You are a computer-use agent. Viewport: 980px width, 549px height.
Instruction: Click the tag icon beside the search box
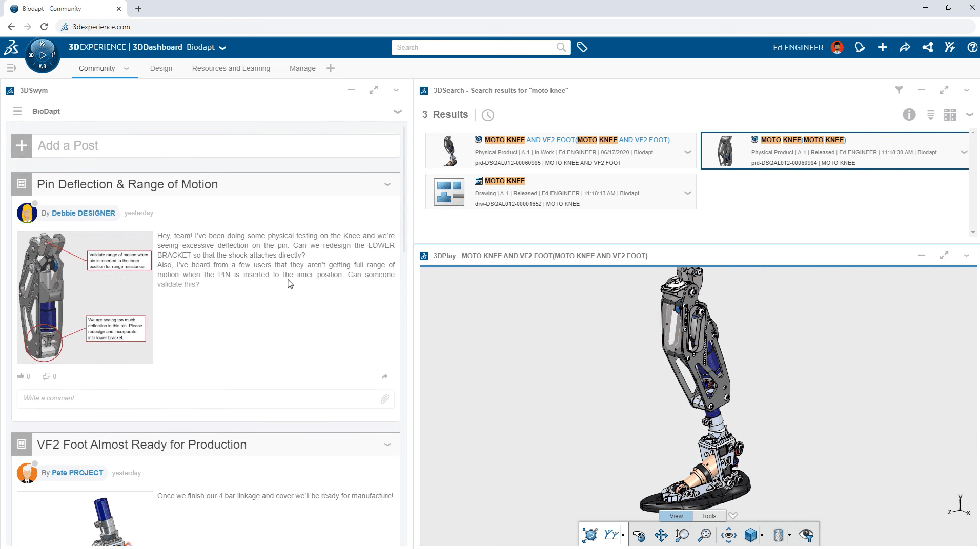tap(582, 47)
